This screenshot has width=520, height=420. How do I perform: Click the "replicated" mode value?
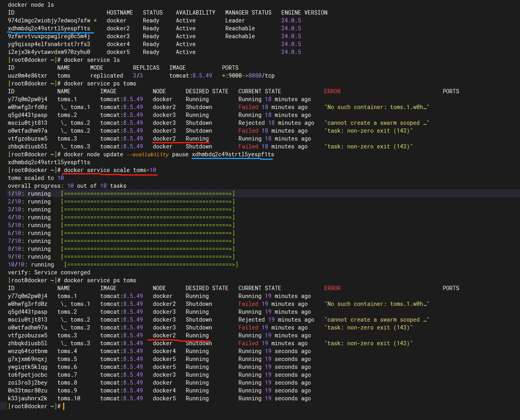coord(107,76)
